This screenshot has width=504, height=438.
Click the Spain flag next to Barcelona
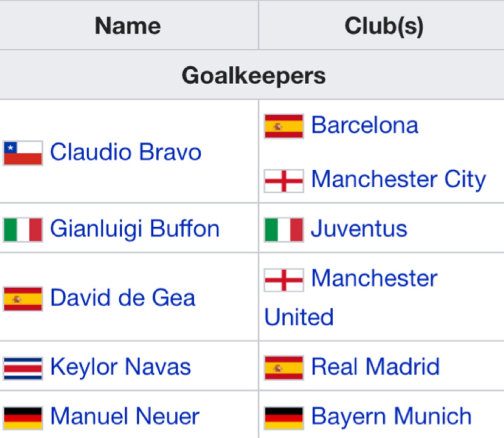[x=283, y=126]
